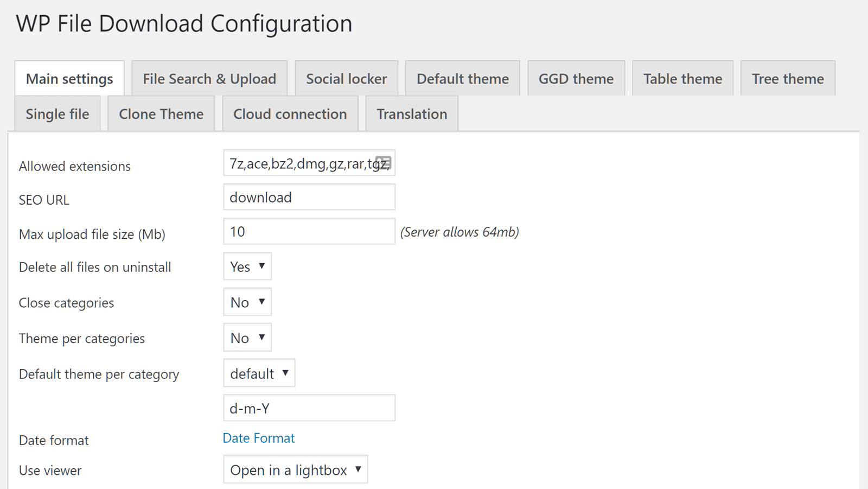Select the Default theme tab
The height and width of the screenshot is (489, 868).
click(x=462, y=79)
